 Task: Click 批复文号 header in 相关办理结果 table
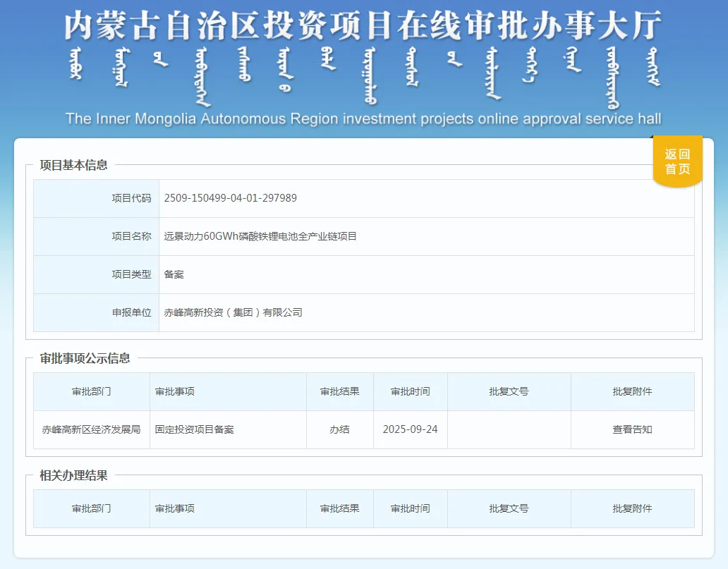509,508
